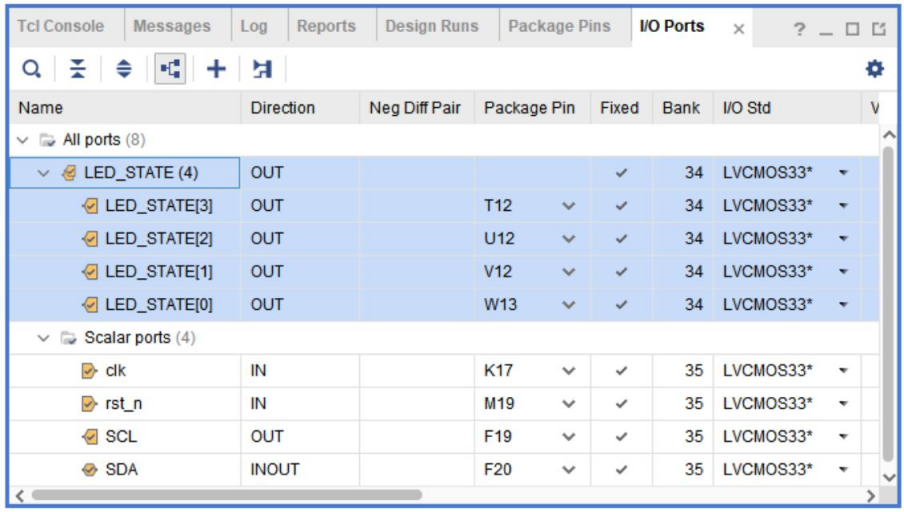904x512 pixels.
Task: Sort by the Direction column header
Action: pos(283,108)
